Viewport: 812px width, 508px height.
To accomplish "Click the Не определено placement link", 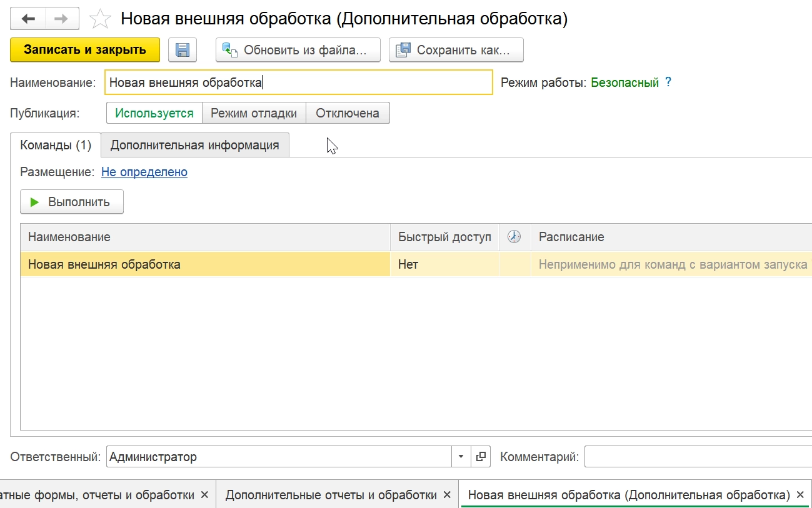I will tap(144, 172).
